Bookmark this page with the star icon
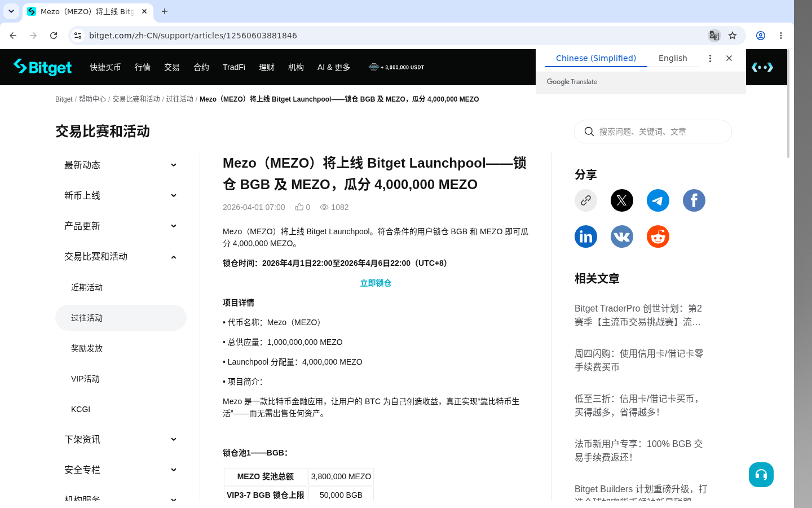 [732, 36]
